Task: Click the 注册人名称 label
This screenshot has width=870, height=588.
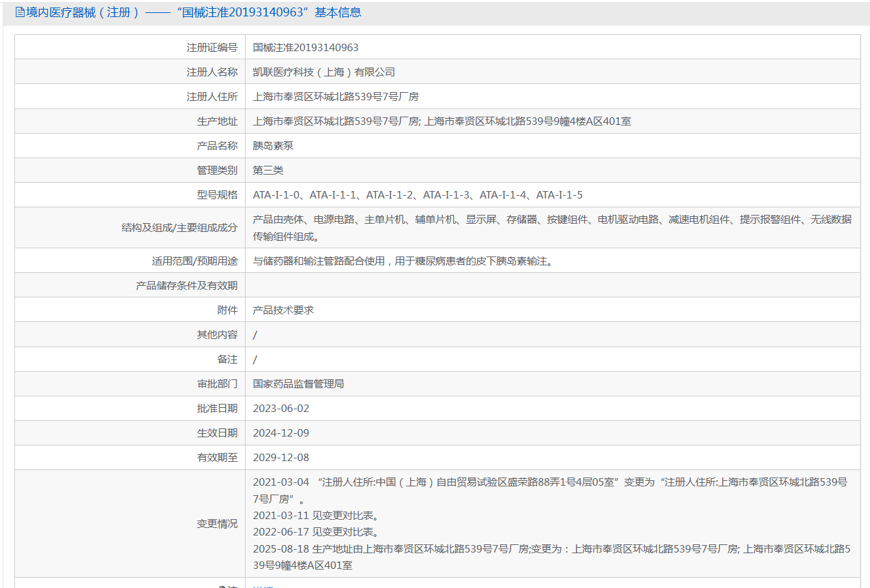Action: coord(212,72)
